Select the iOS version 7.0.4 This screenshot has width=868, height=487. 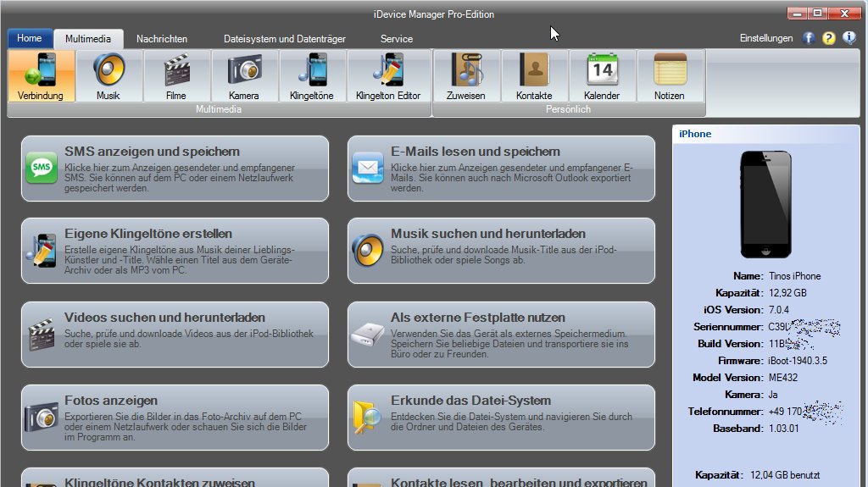pyautogui.click(x=778, y=310)
